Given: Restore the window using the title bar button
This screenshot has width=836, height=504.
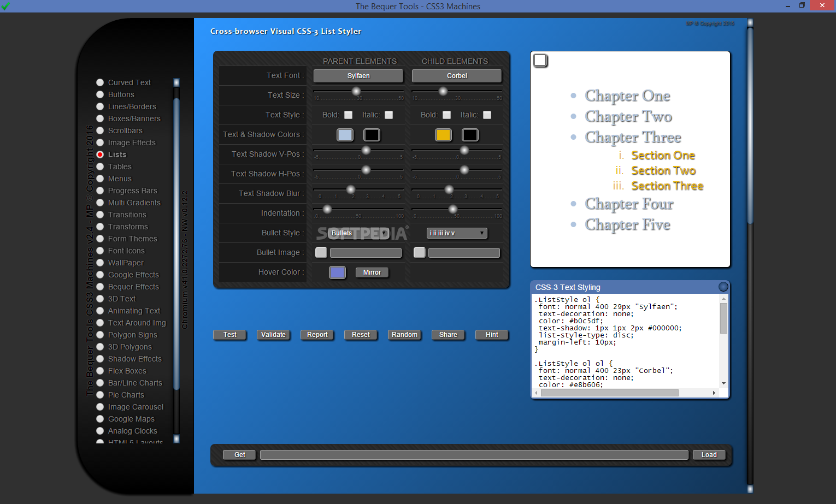Looking at the screenshot, I should [x=802, y=5].
